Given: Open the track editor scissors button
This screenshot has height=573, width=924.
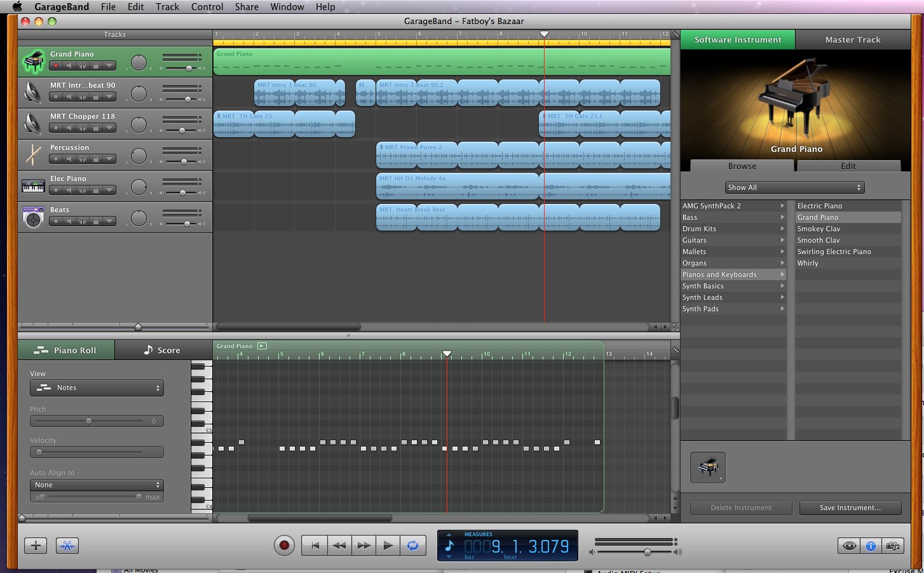Looking at the screenshot, I should click(x=67, y=546).
